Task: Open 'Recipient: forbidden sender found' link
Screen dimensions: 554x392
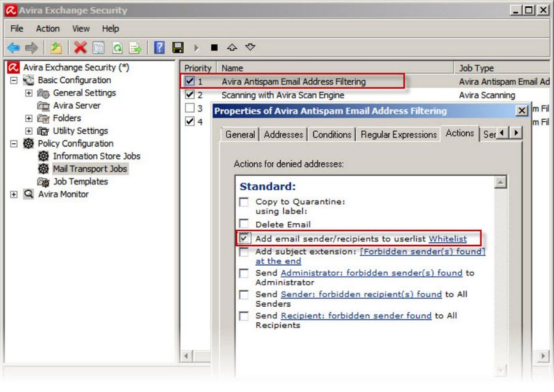Action: pos(356,315)
